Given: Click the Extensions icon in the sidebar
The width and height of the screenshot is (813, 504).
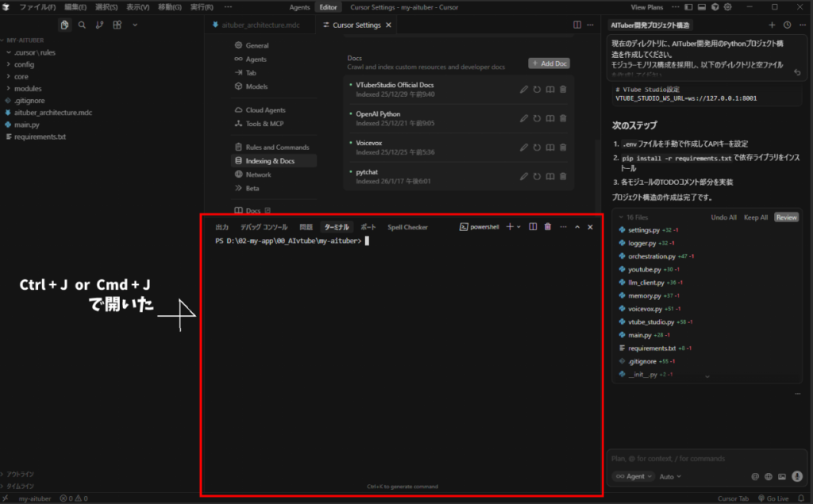Looking at the screenshot, I should pyautogui.click(x=117, y=25).
